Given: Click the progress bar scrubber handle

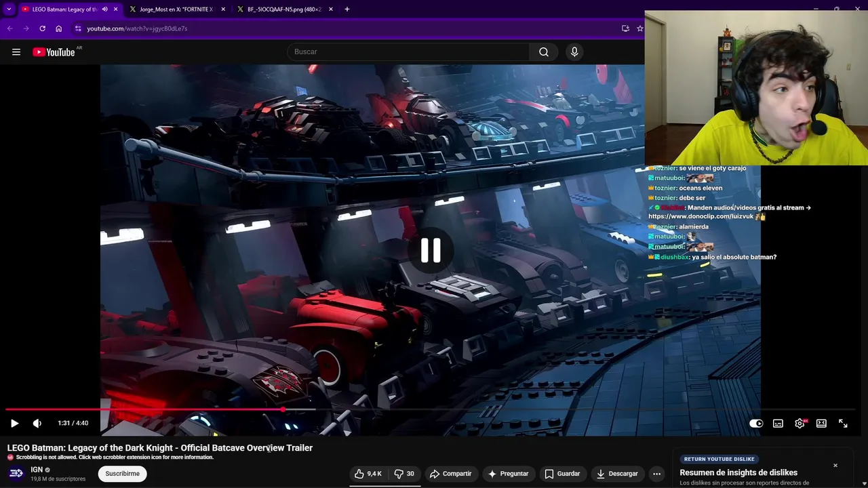Looking at the screenshot, I should click(283, 409).
